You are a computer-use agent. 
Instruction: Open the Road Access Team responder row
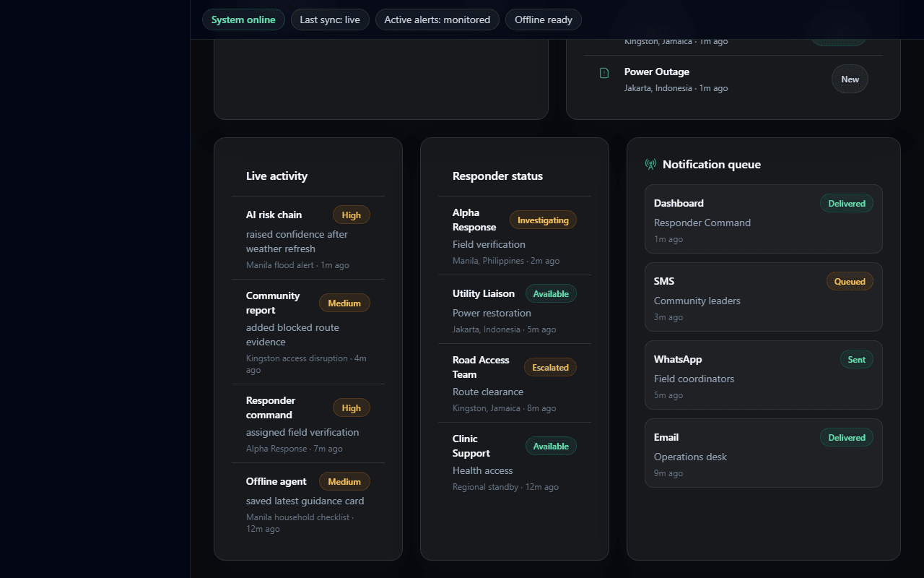tap(515, 383)
